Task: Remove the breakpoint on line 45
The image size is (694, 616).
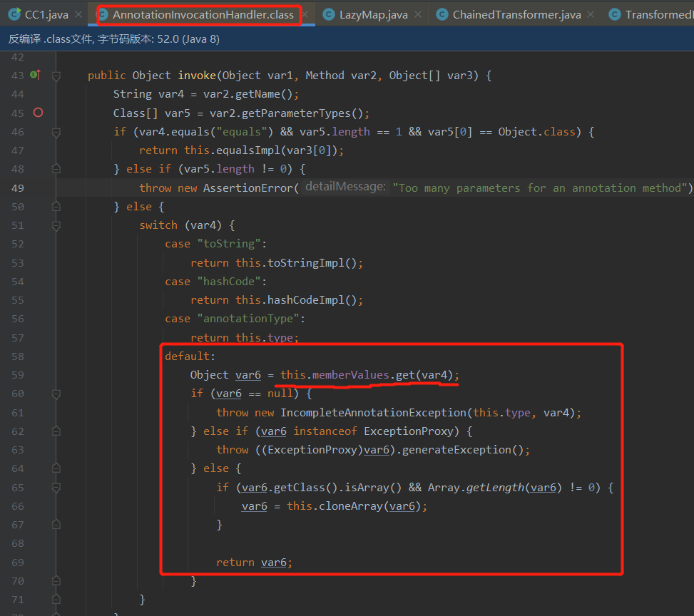Action: pos(38,113)
